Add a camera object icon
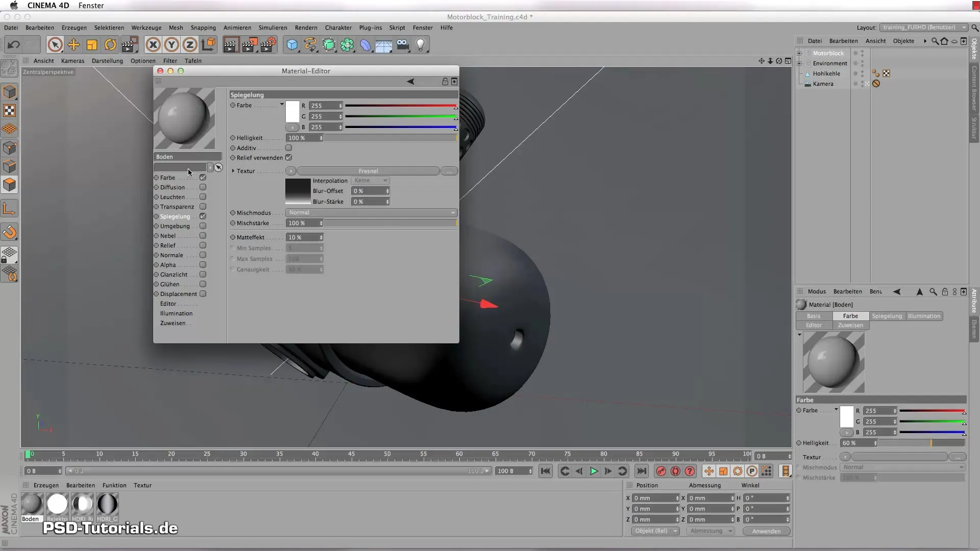The width and height of the screenshot is (980, 551). tap(403, 45)
